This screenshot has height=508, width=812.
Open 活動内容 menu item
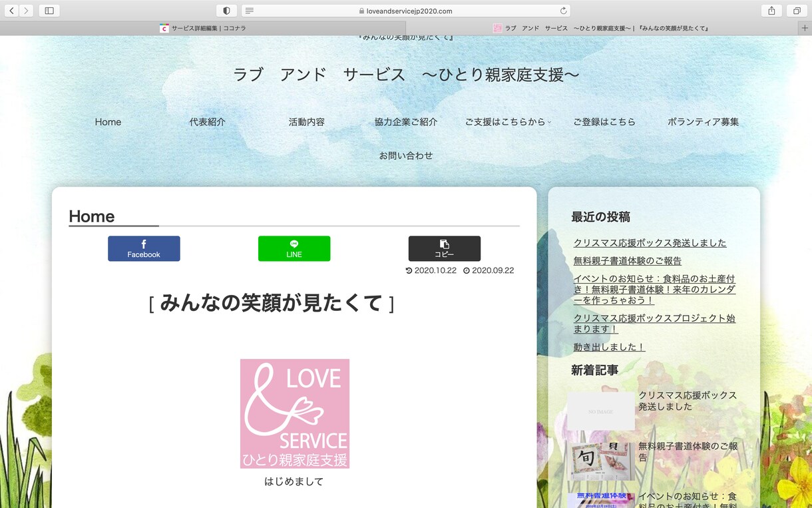point(307,122)
